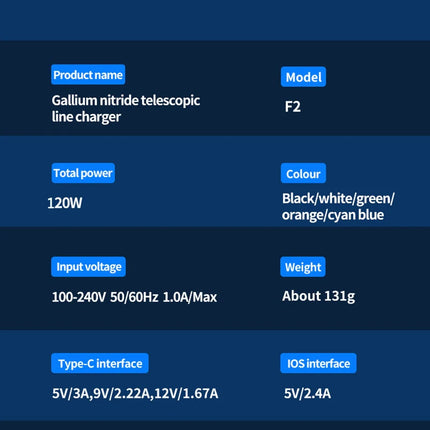The height and width of the screenshot is (430, 430).
Task: Click the Type-C interface label
Action: click(x=100, y=363)
